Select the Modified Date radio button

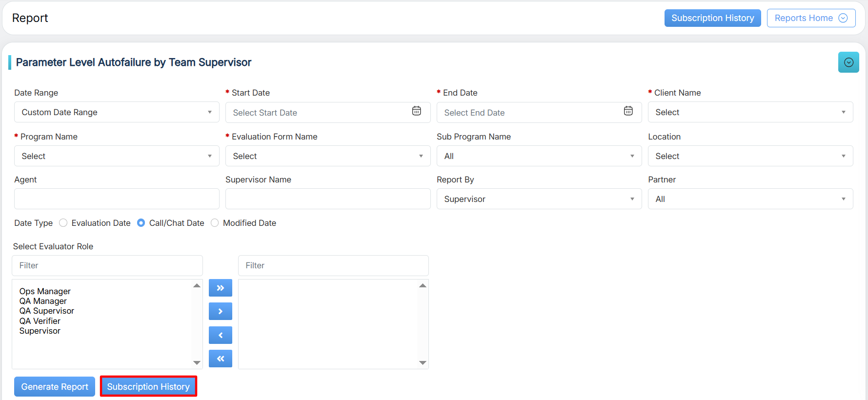pos(215,223)
